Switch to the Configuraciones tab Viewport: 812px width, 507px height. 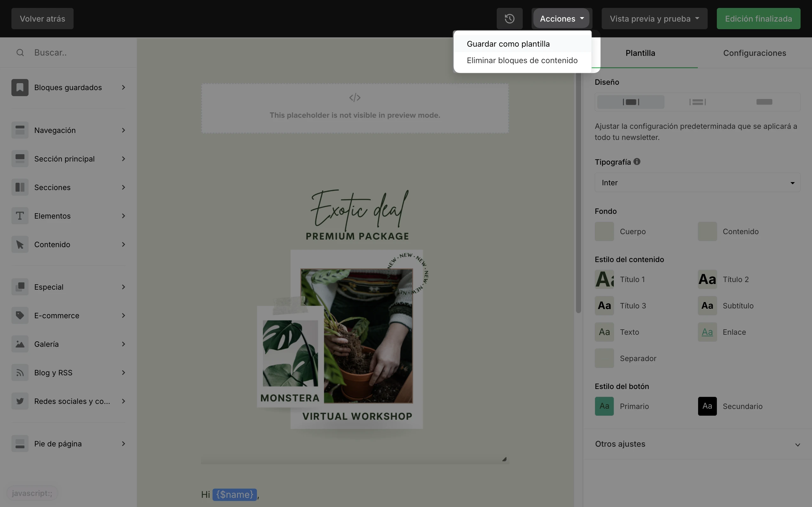pos(754,53)
